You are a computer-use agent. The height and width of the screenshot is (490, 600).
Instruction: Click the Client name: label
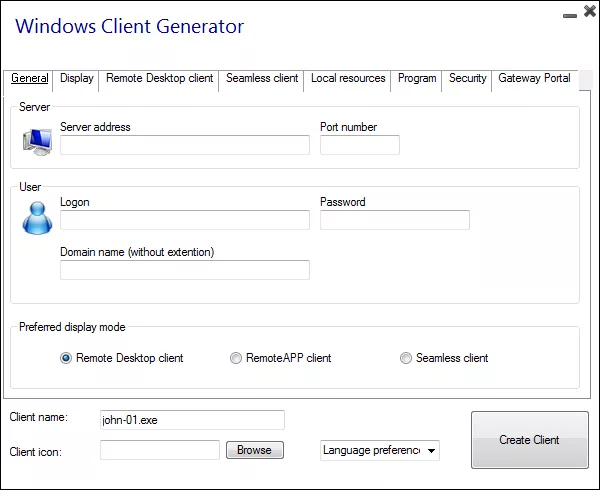click(39, 417)
